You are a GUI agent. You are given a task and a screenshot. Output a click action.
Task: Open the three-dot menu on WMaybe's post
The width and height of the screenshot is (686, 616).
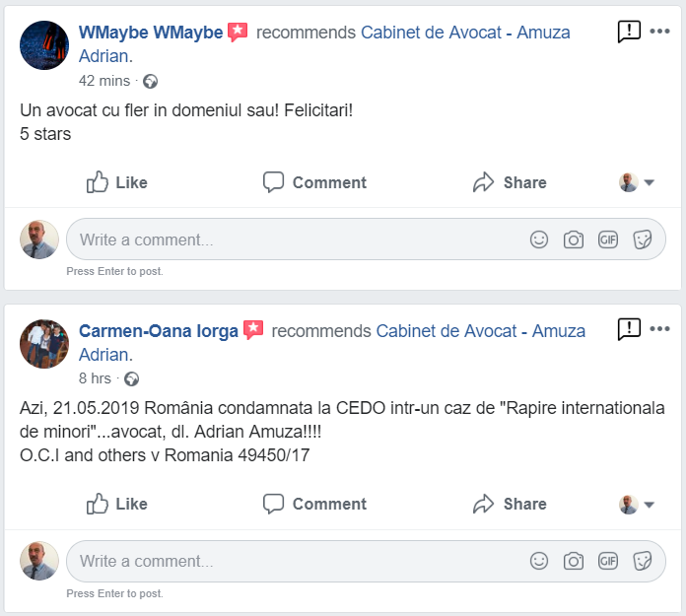tap(660, 32)
